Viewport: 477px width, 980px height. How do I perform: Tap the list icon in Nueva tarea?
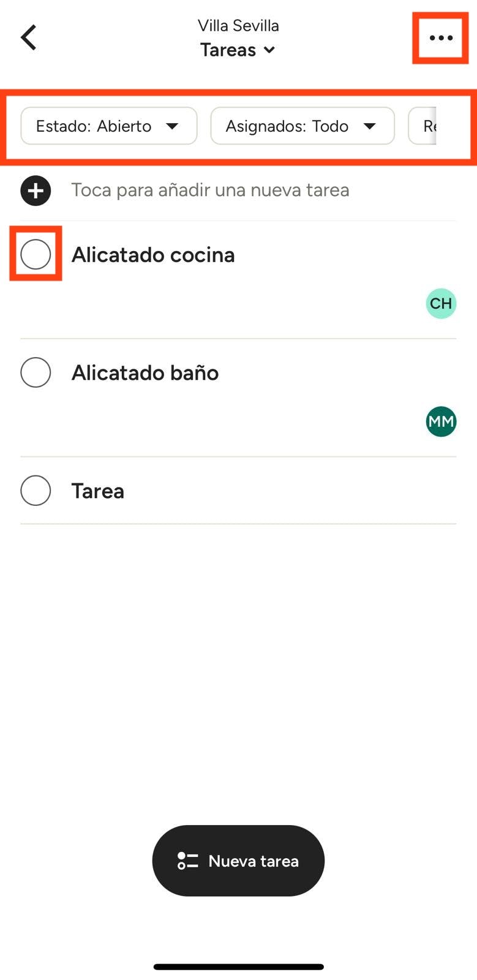tap(187, 861)
